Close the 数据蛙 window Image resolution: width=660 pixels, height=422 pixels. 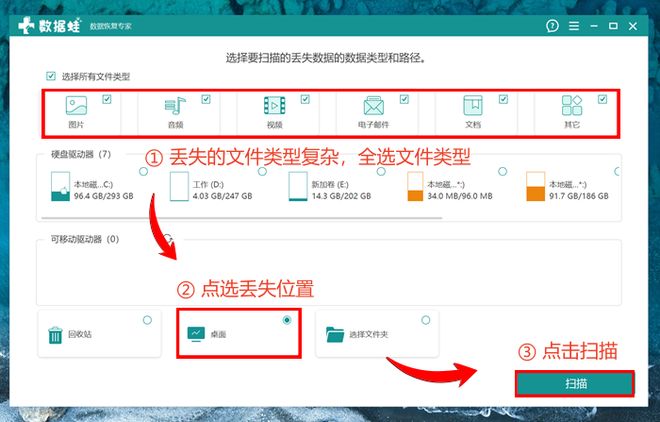coord(633,26)
